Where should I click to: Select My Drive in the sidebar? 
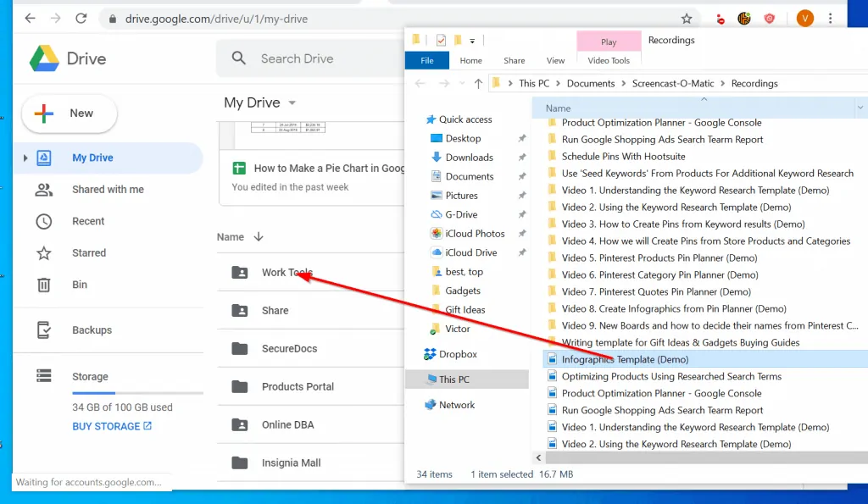click(x=108, y=158)
